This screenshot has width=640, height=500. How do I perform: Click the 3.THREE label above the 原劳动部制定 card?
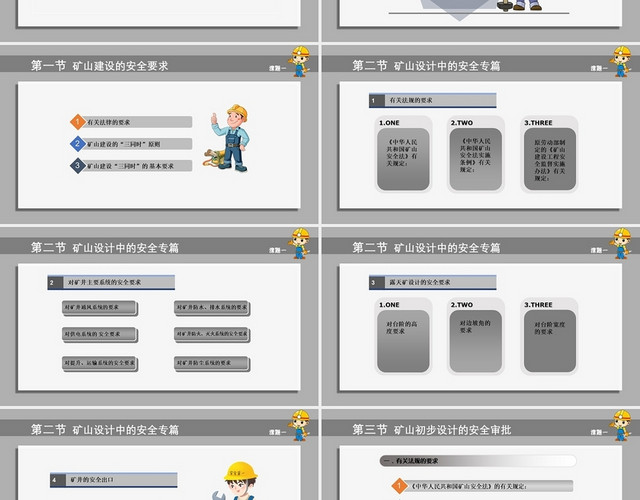(x=538, y=122)
